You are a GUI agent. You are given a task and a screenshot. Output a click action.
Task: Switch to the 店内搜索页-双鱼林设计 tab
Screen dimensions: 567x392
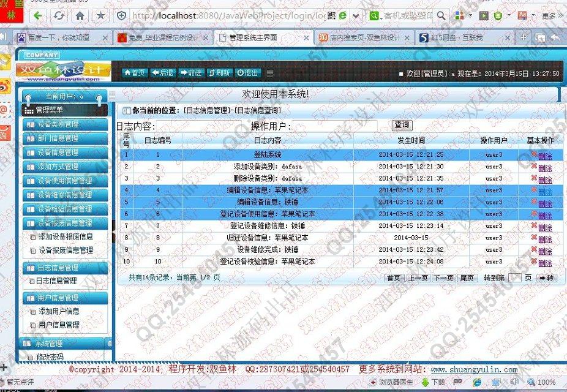coord(364,37)
